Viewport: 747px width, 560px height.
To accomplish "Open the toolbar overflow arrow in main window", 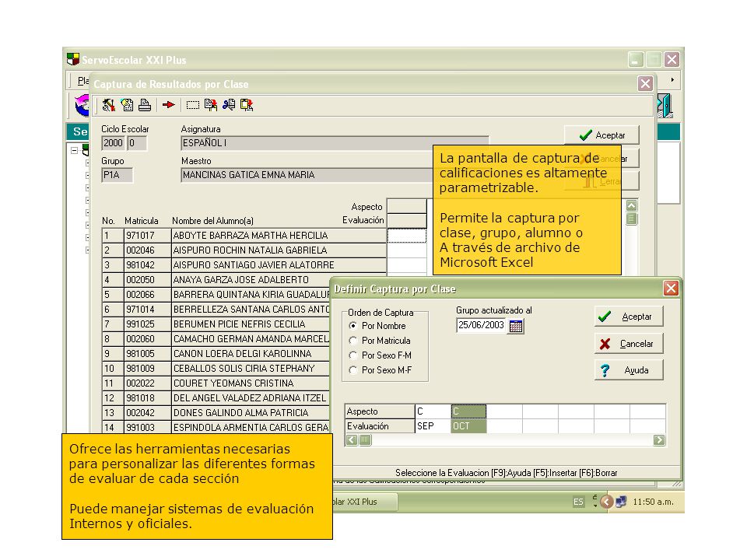I will click(x=672, y=80).
